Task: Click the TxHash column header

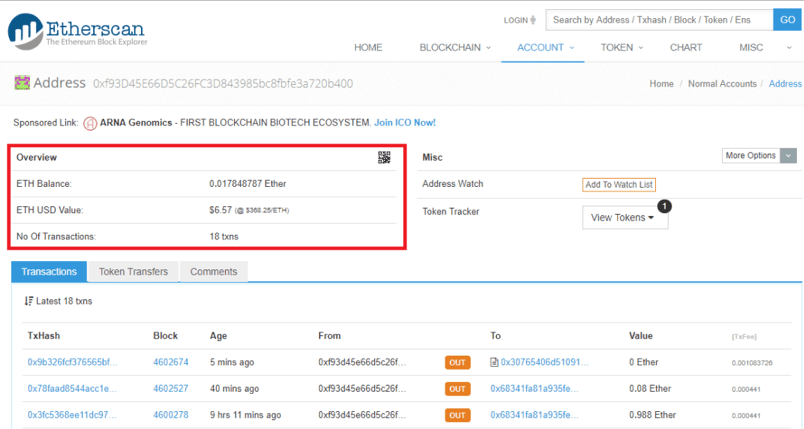Action: click(44, 336)
